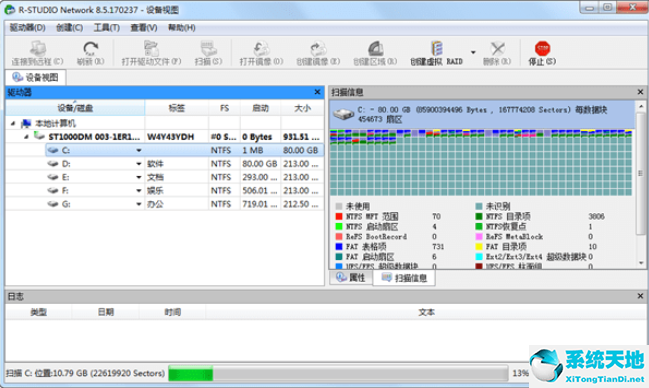Open the 帮助(H) menu
The width and height of the screenshot is (649, 388).
[x=181, y=28]
